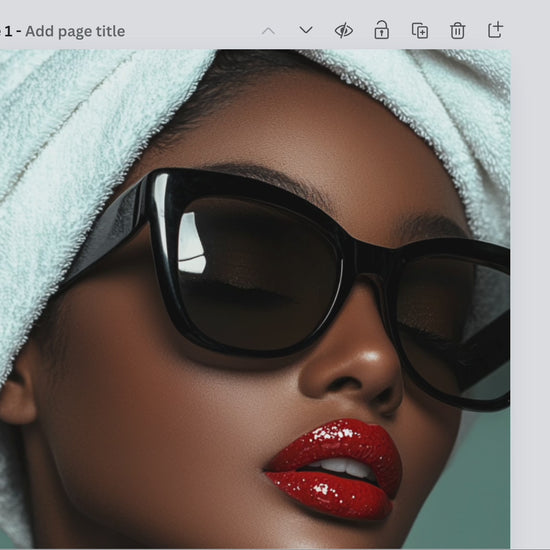Select the page number 1 label

(x=8, y=31)
